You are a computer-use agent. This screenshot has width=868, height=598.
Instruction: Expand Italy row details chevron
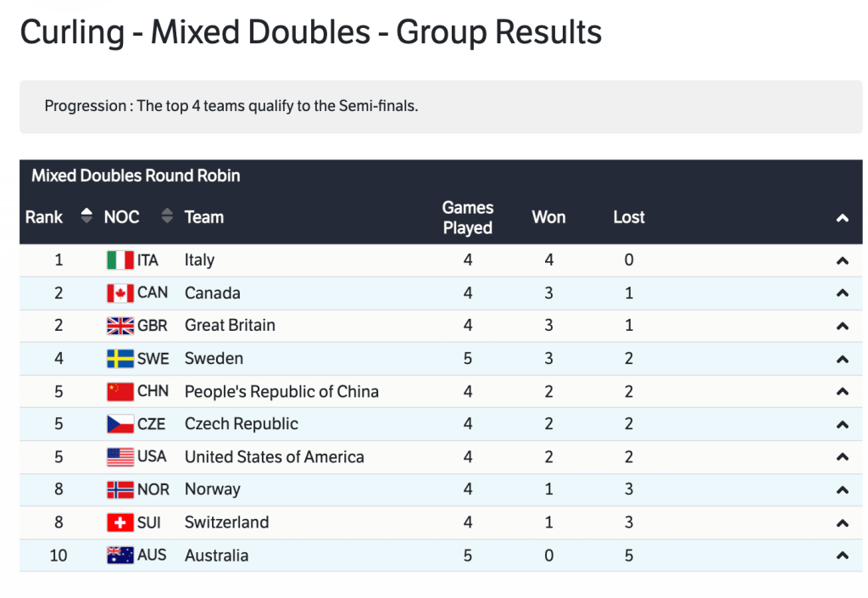(842, 261)
